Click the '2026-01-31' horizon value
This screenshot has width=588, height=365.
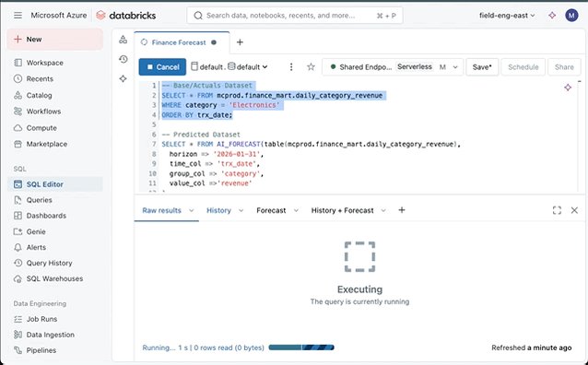[x=238, y=154]
